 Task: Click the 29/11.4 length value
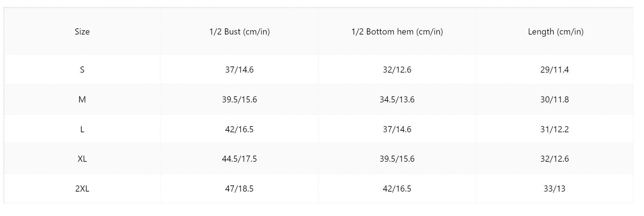(555, 70)
